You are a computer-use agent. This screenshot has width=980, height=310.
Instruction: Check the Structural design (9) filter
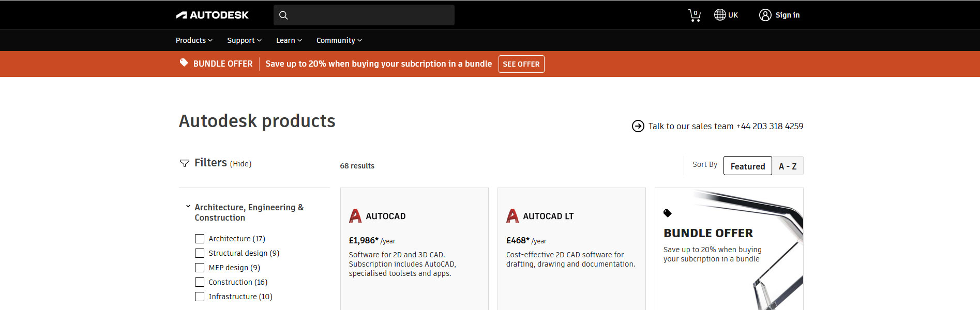[200, 253]
